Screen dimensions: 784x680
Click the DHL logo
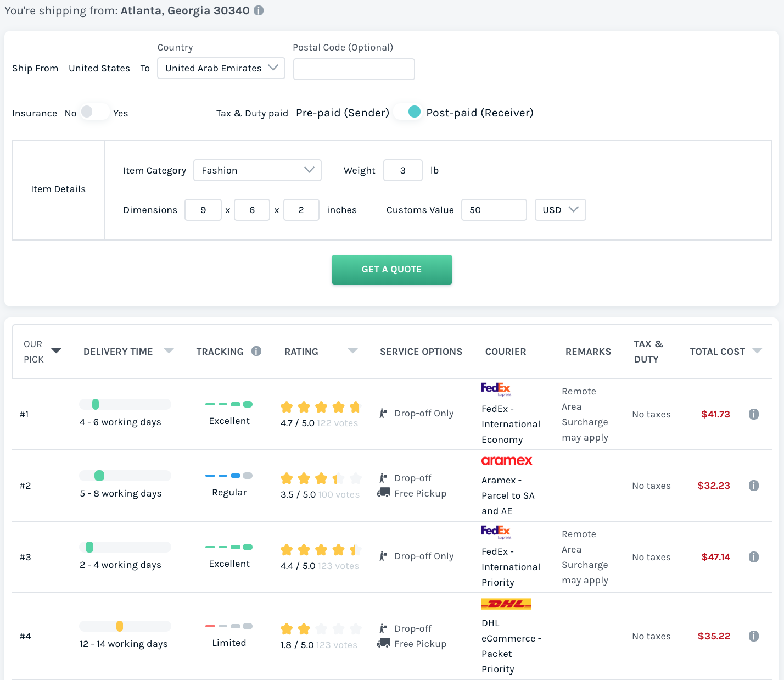[x=506, y=604]
